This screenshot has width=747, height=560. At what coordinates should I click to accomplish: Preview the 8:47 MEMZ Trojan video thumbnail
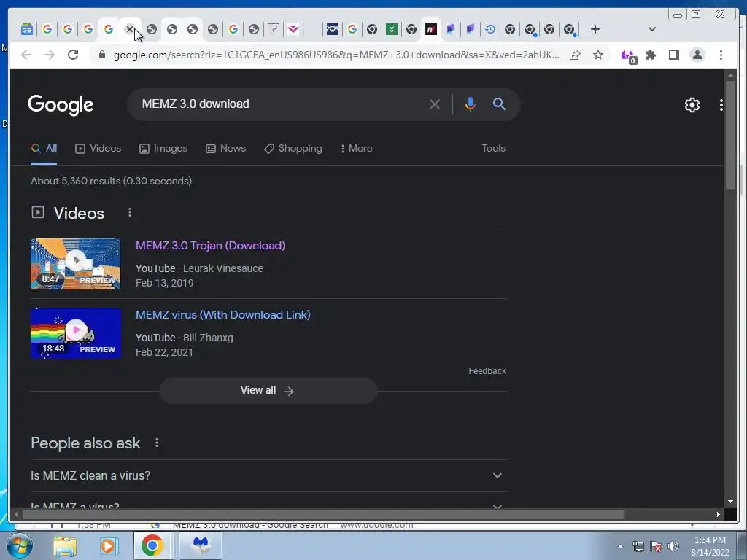[x=76, y=264]
